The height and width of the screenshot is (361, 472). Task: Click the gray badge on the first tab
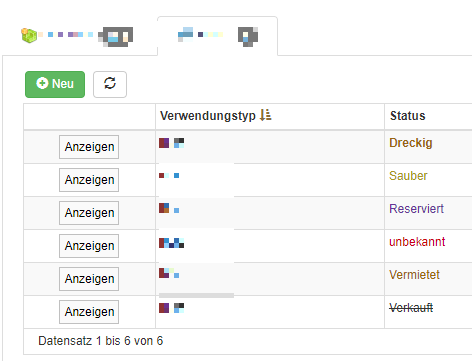116,36
